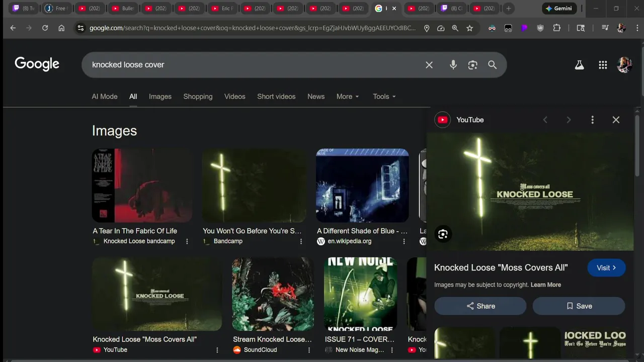The image size is (644, 362).
Task: Select the All results tab
Action: tap(133, 97)
